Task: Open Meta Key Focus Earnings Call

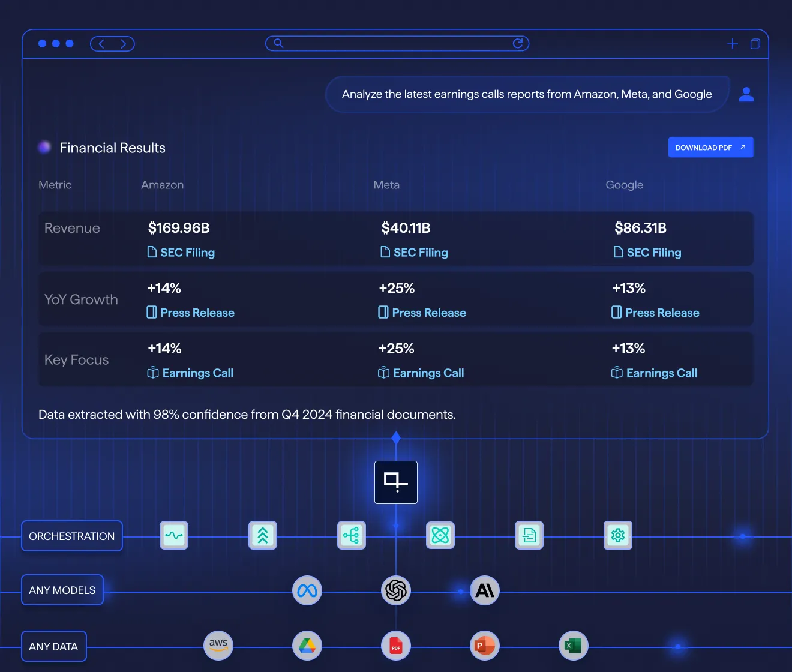Action: (421, 373)
